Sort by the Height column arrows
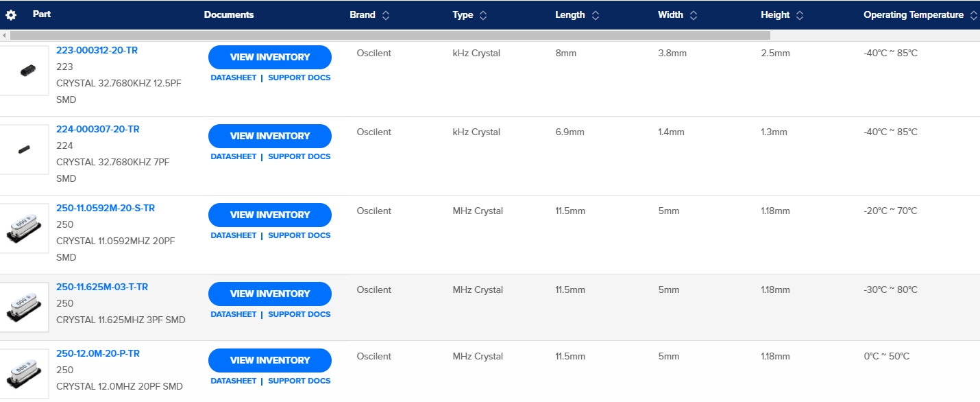Image resolution: width=980 pixels, height=402 pixels. point(800,15)
